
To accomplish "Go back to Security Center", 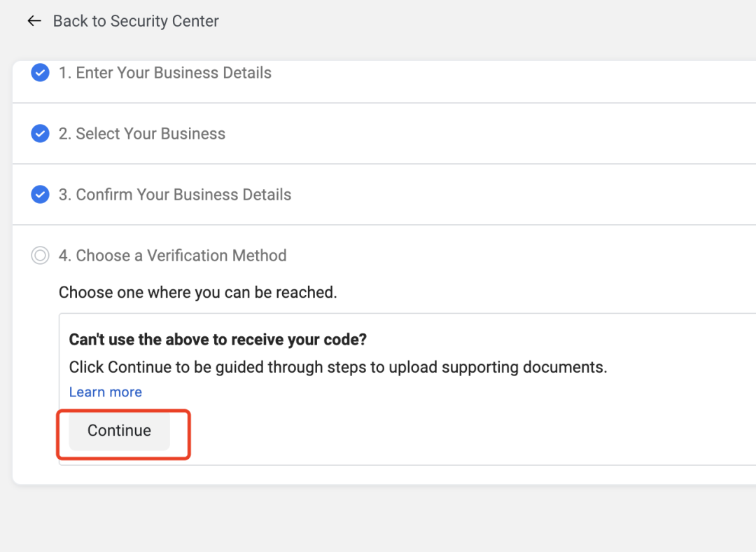I will click(136, 21).
